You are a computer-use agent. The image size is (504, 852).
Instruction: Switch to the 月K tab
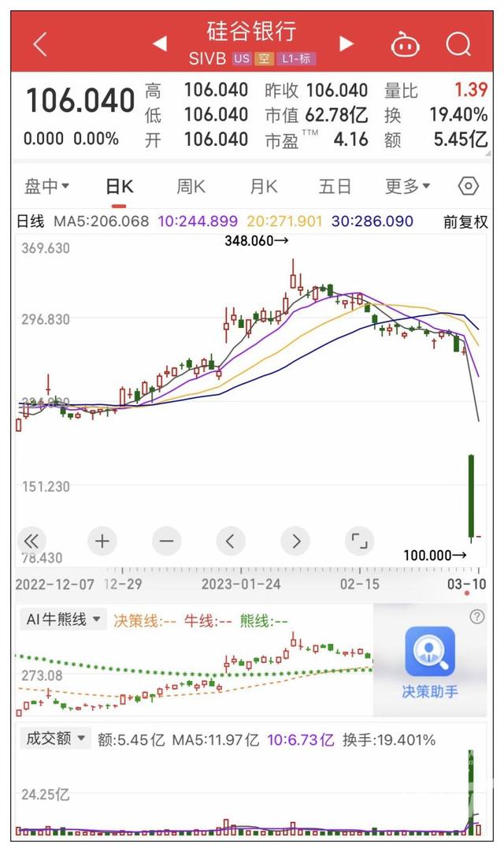tap(264, 187)
